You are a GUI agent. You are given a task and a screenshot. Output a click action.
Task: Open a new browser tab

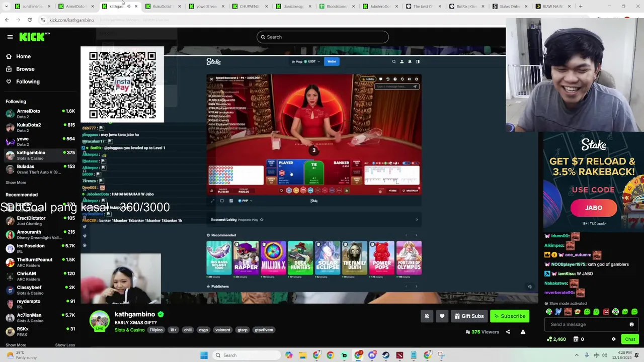(581, 7)
